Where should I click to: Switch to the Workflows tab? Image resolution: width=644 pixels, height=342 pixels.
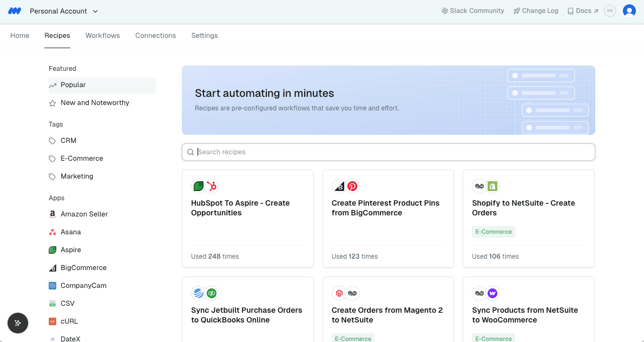pos(103,36)
